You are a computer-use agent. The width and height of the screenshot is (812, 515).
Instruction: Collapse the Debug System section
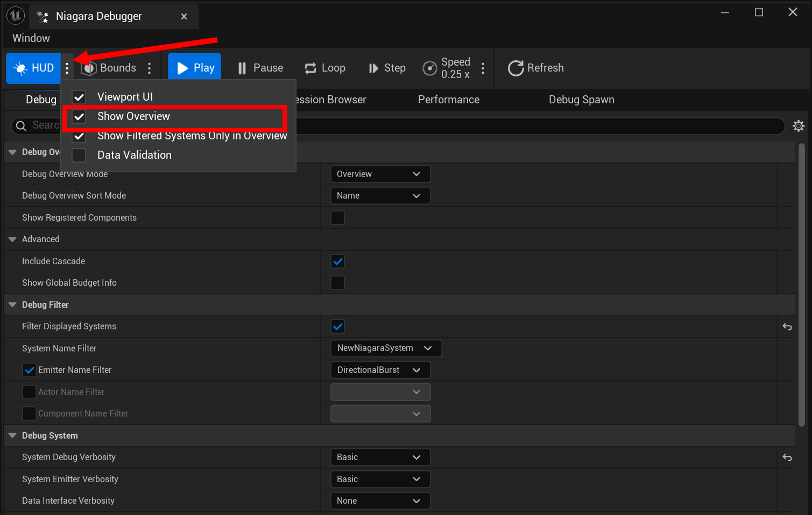tap(12, 435)
